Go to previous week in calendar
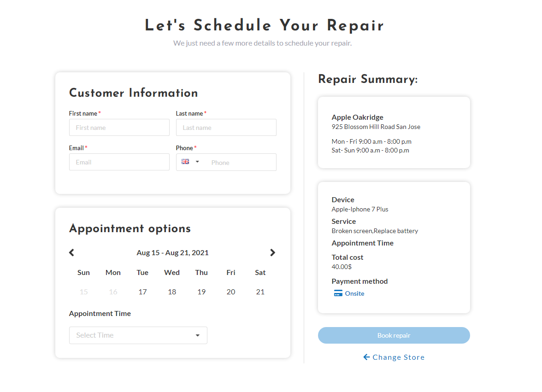 click(71, 252)
